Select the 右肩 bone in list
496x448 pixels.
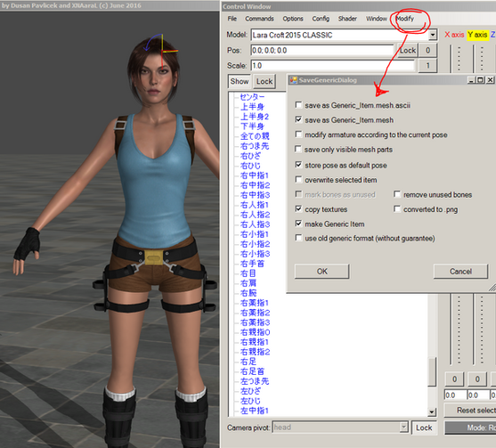(x=248, y=283)
